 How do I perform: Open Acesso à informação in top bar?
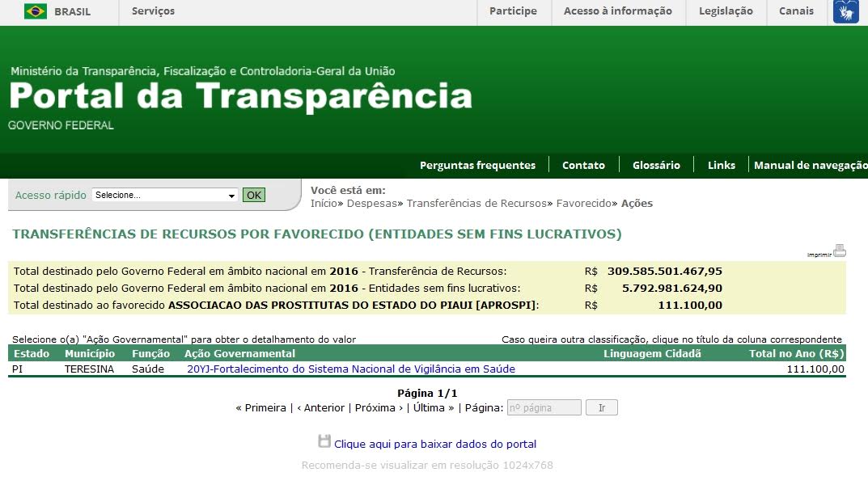(618, 11)
